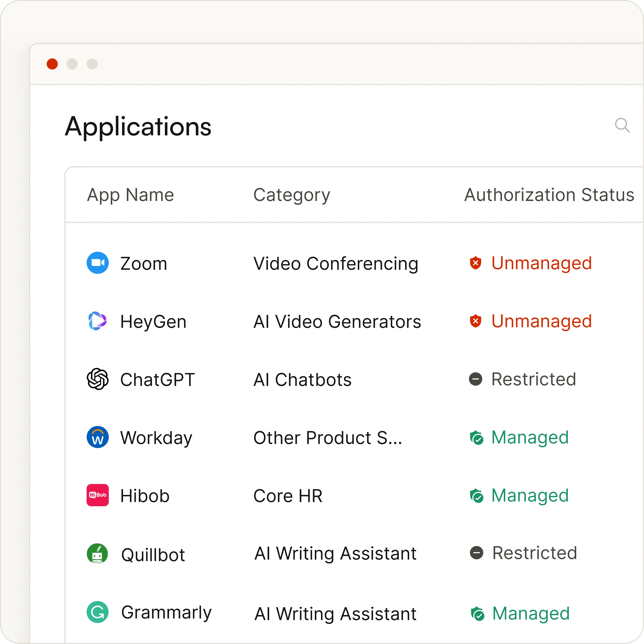Open the Grammarly application name
This screenshot has height=644, width=644.
(x=166, y=612)
